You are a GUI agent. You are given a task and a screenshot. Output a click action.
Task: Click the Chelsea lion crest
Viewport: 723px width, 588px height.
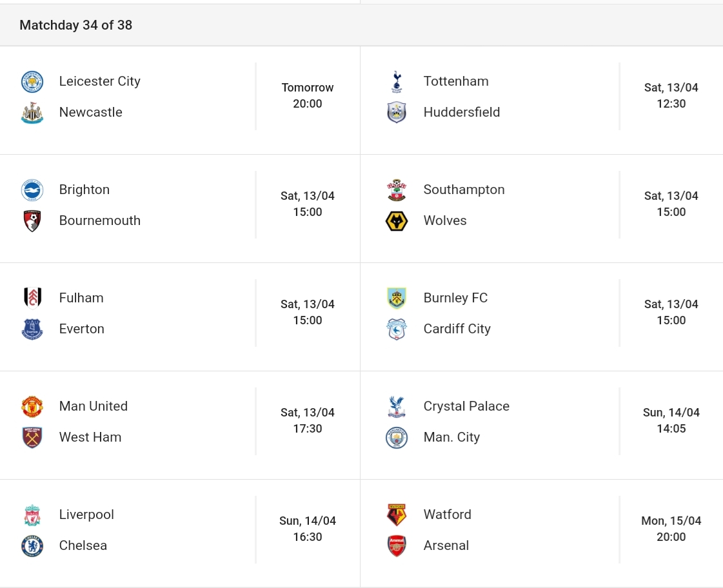(x=32, y=546)
